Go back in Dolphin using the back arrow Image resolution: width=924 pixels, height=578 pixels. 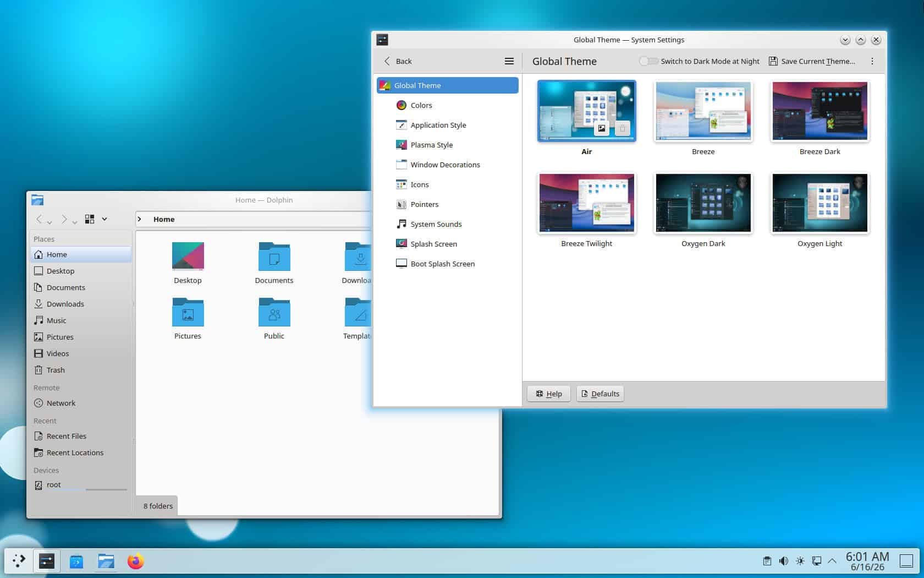(39, 219)
